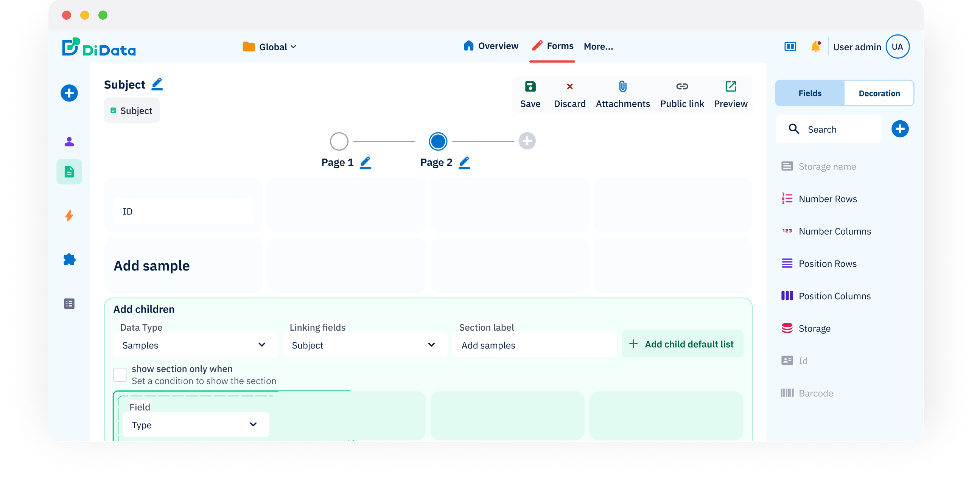
Task: Click the Public link option
Action: tap(682, 94)
